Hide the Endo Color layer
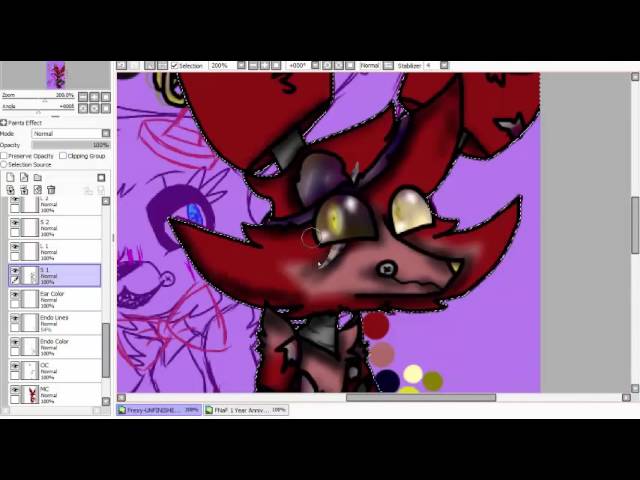 click(15, 342)
